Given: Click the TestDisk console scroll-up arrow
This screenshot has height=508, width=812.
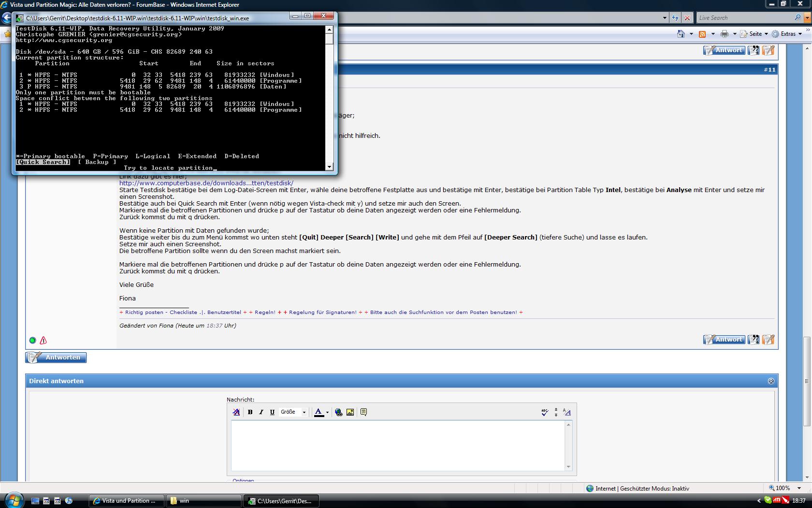Looking at the screenshot, I should pos(329,30).
